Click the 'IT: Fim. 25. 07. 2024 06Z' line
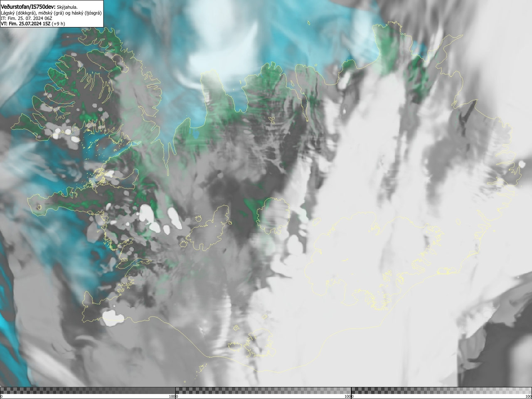 coord(27,18)
